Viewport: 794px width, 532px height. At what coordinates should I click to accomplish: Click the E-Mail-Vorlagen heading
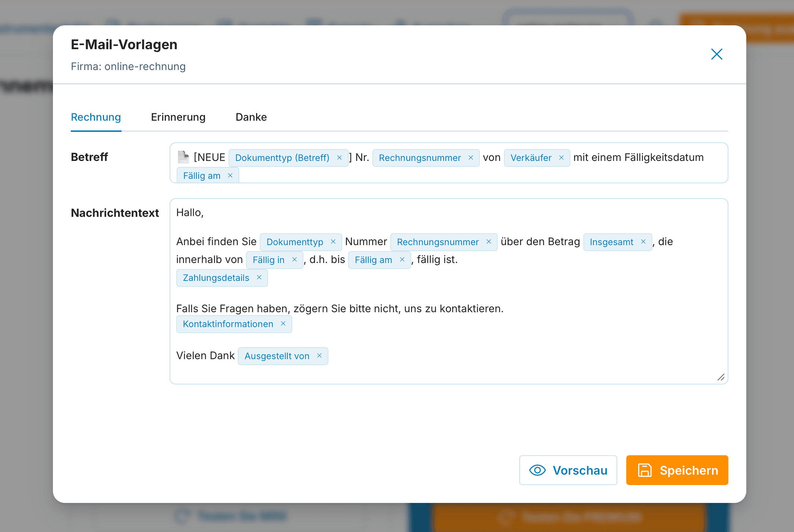(124, 44)
